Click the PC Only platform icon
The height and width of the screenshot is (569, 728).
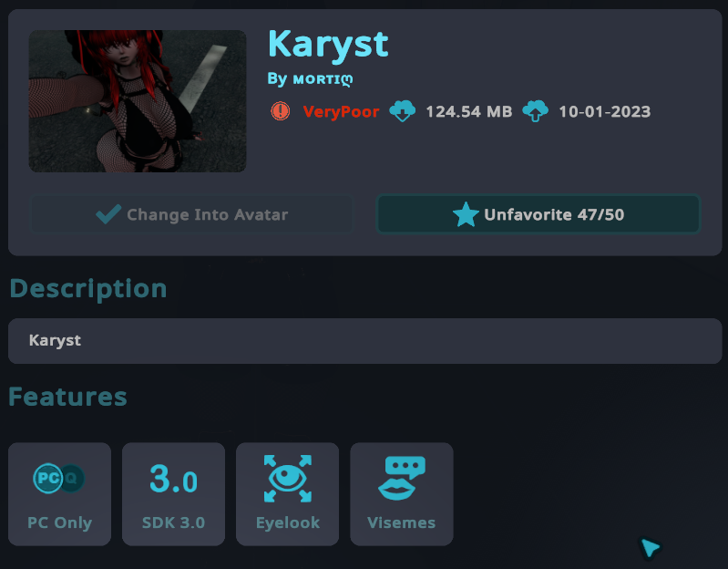[x=59, y=479]
